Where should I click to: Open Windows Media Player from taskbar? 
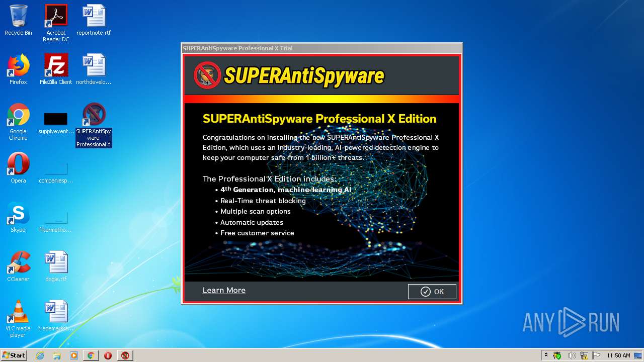coord(74,355)
